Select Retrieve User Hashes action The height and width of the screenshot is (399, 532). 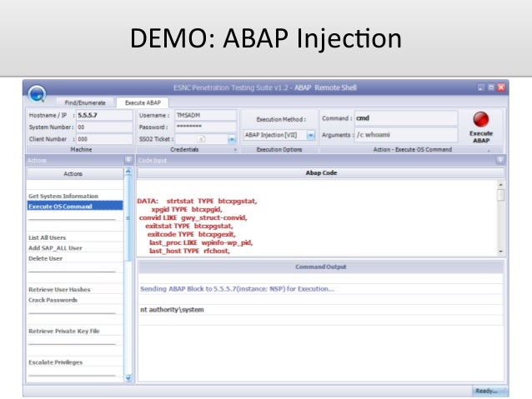coord(75,290)
